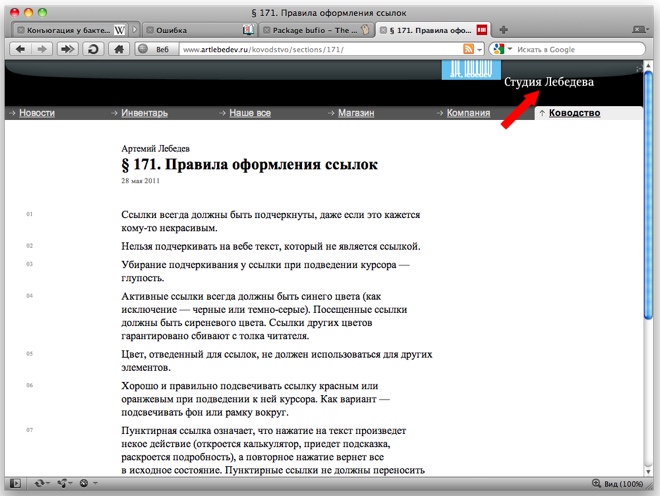Open the 'Новости' navigation link
660x496 pixels.
(37, 113)
